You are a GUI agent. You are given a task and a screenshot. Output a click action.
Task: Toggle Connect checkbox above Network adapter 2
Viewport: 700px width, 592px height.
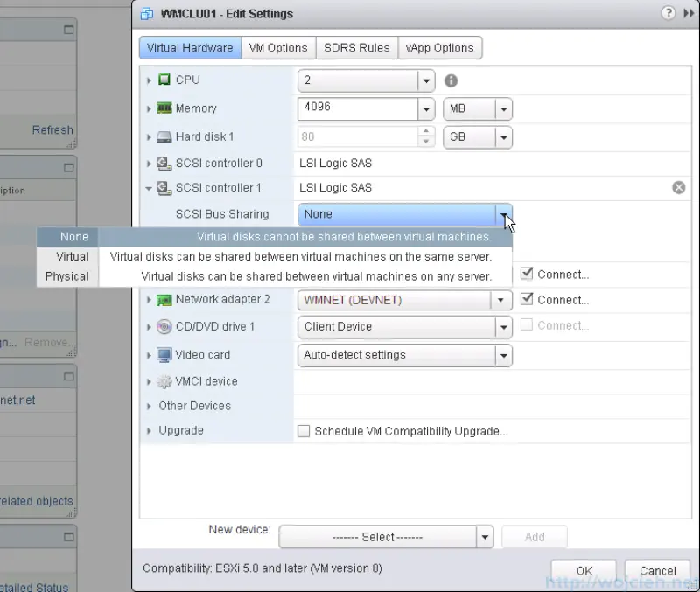tap(527, 274)
